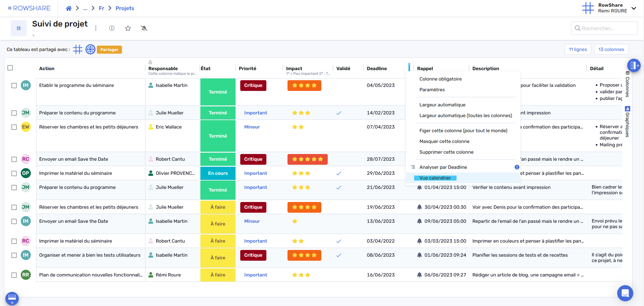
Task: Open the Fr breadcrumb link
Action: 102,8
